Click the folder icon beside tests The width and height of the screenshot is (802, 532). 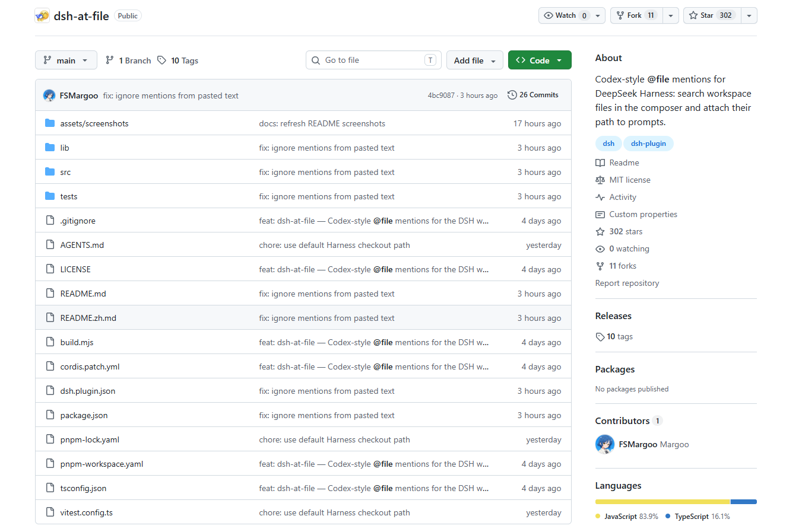(x=50, y=196)
